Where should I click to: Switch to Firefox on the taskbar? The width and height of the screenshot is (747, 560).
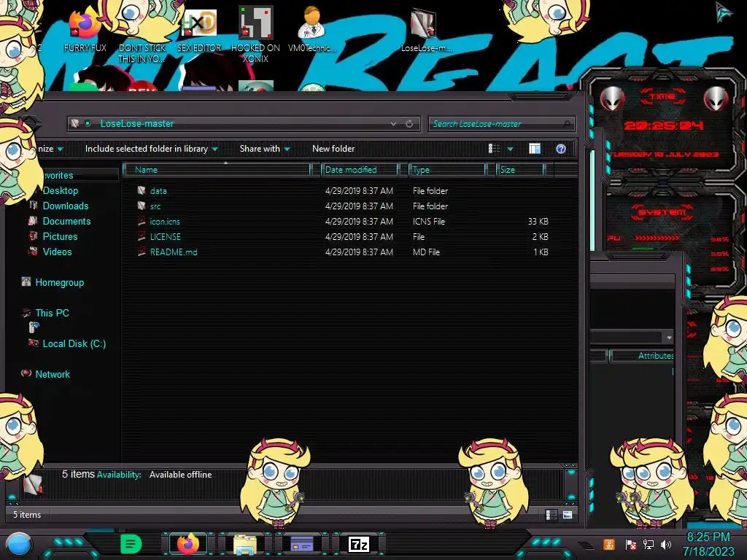[187, 544]
